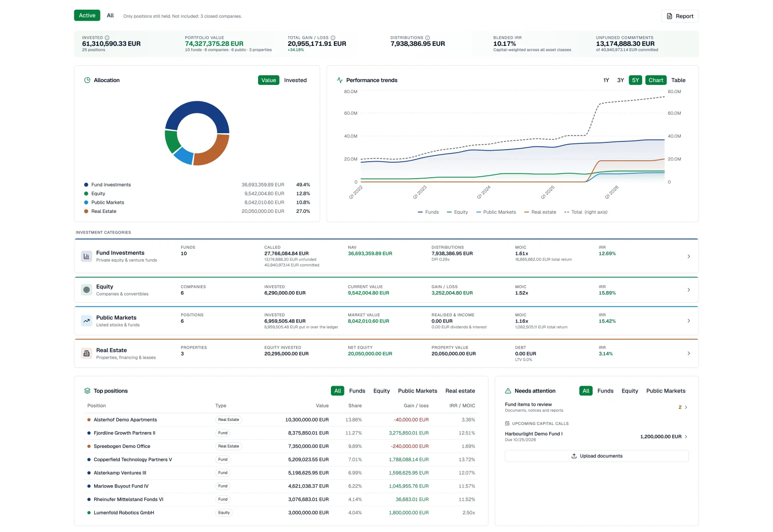
Task: Click the info icon beside Total Gain / Loss
Action: click(333, 38)
